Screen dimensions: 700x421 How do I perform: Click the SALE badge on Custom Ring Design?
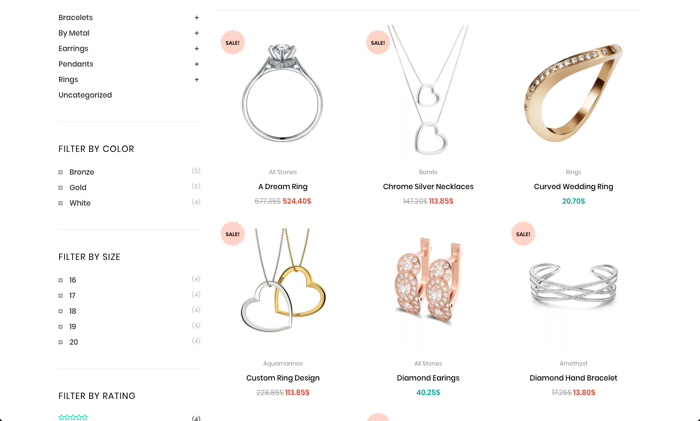click(x=233, y=234)
